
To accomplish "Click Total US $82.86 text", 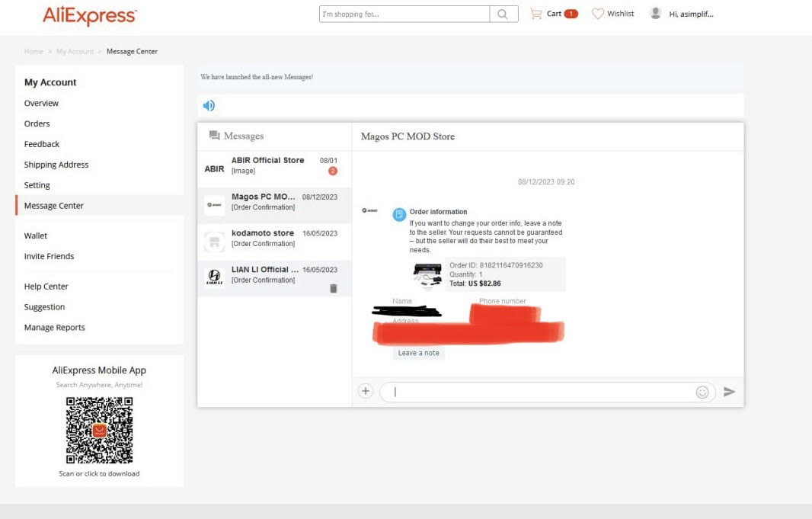I will tap(475, 284).
